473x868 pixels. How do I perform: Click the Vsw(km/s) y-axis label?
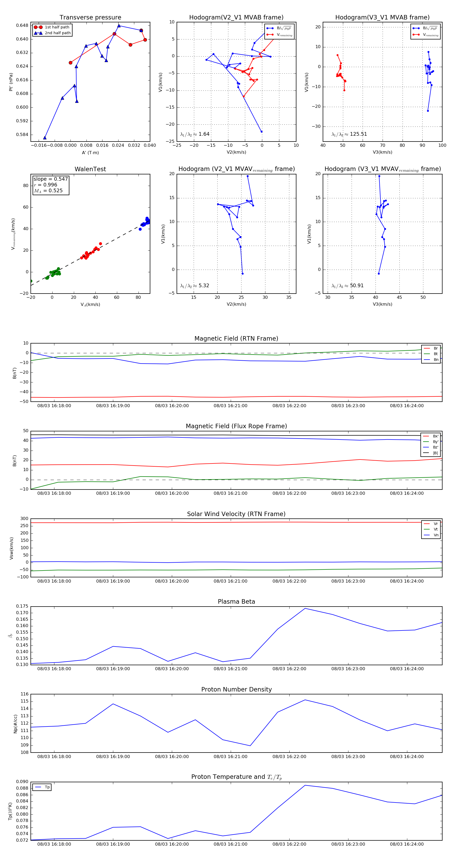pyautogui.click(x=12, y=548)
